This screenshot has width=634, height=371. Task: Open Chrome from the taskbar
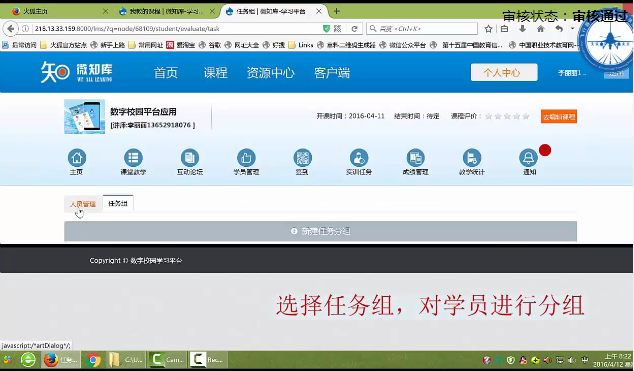(x=93, y=359)
